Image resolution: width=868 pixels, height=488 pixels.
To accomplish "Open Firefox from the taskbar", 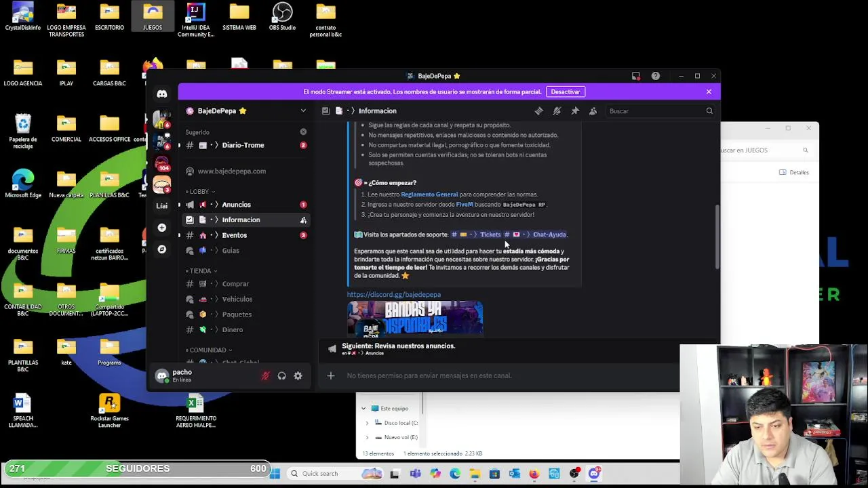I will 534,474.
